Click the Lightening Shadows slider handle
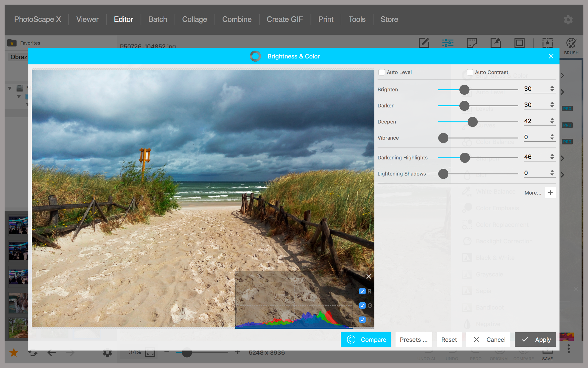 443,174
